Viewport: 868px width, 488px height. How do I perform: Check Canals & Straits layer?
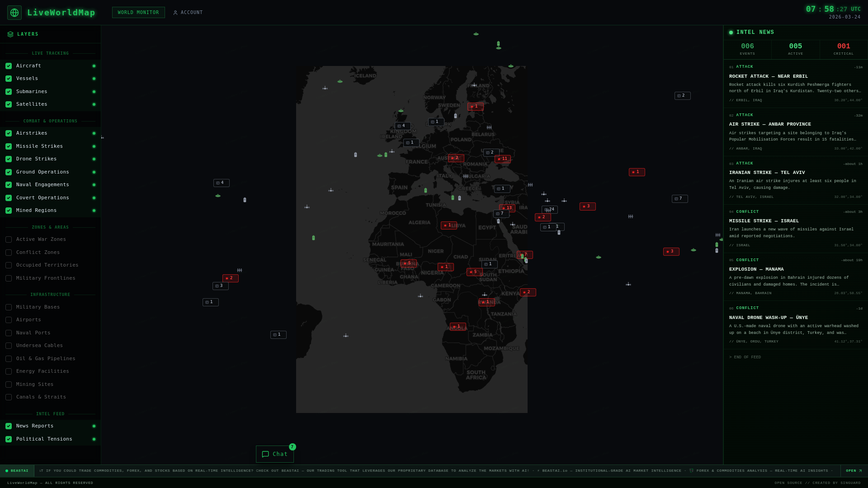(9, 397)
